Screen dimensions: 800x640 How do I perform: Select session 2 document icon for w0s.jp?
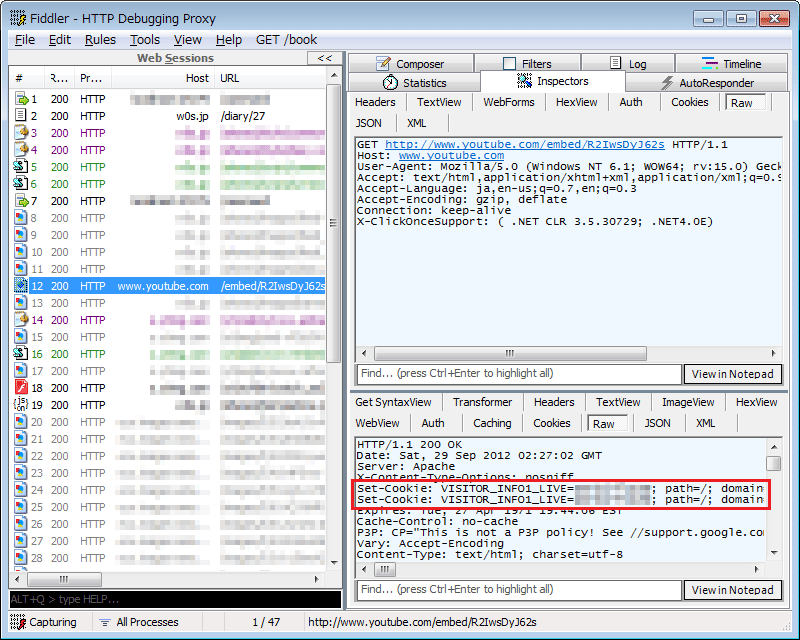point(21,116)
